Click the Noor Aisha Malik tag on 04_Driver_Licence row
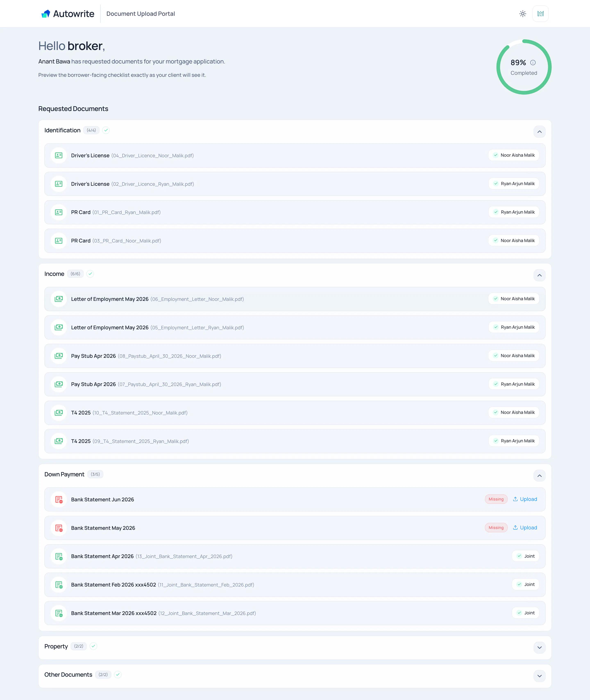The image size is (590, 700). point(513,155)
